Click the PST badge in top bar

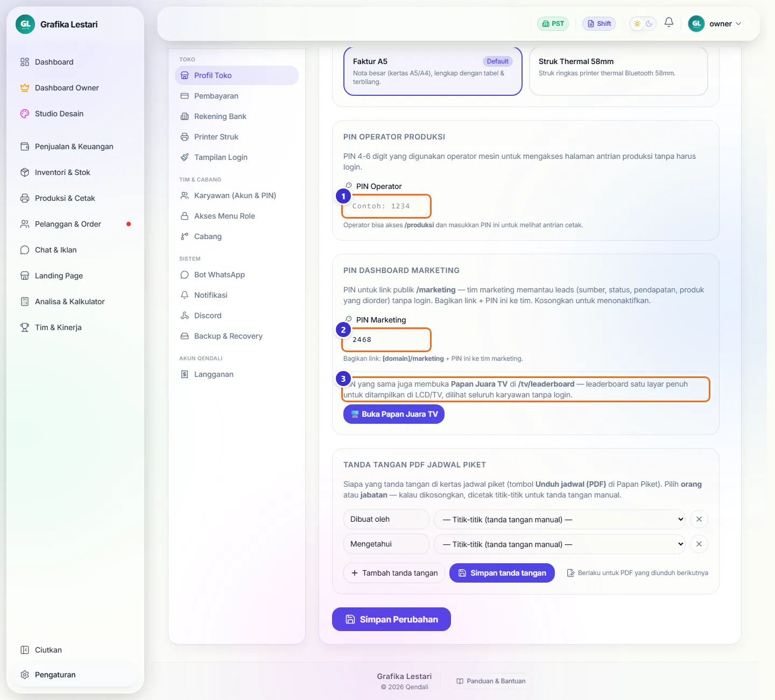click(553, 24)
